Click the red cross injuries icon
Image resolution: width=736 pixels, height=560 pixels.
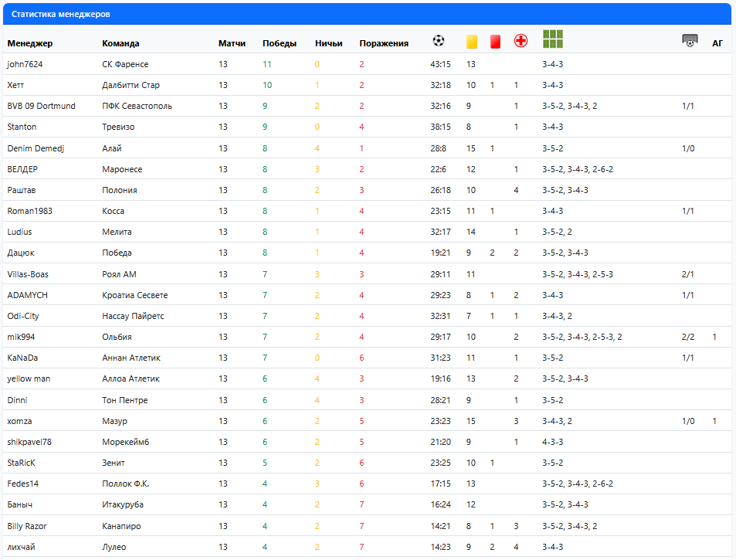coord(521,41)
